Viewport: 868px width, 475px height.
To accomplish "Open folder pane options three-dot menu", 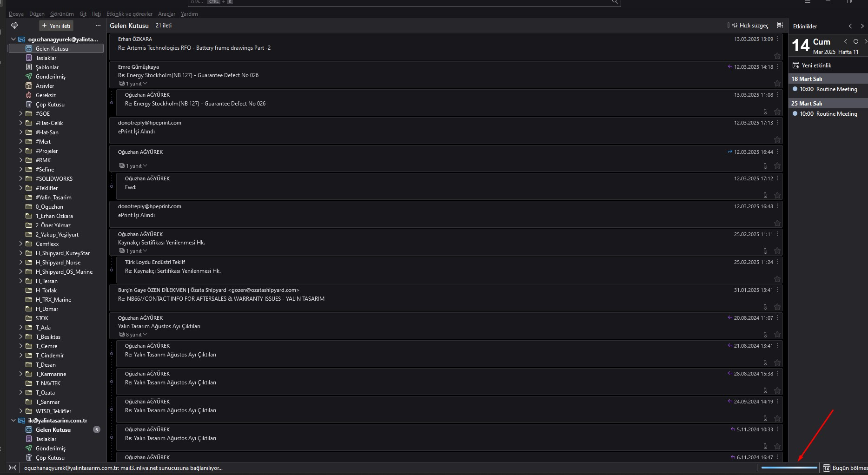I will point(98,26).
